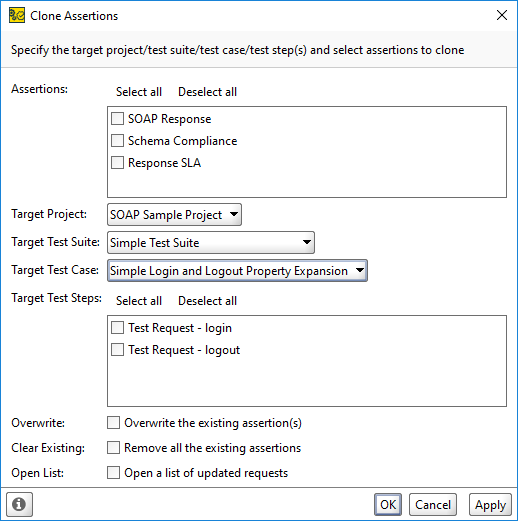Click the info help icon button
This screenshot has height=521, width=518.
click(x=19, y=504)
